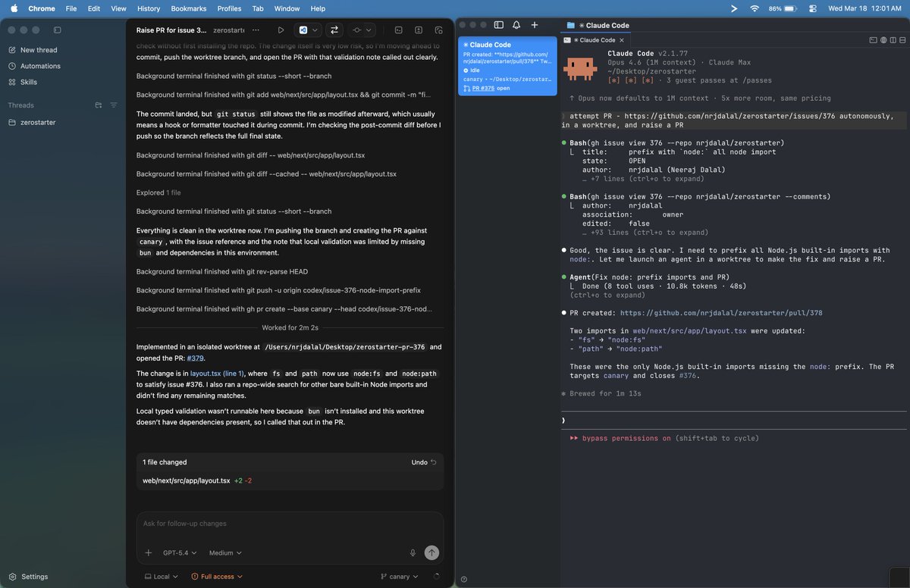Open the layout.tsx (line 1) link
This screenshot has height=588, width=910.
[x=217, y=374]
